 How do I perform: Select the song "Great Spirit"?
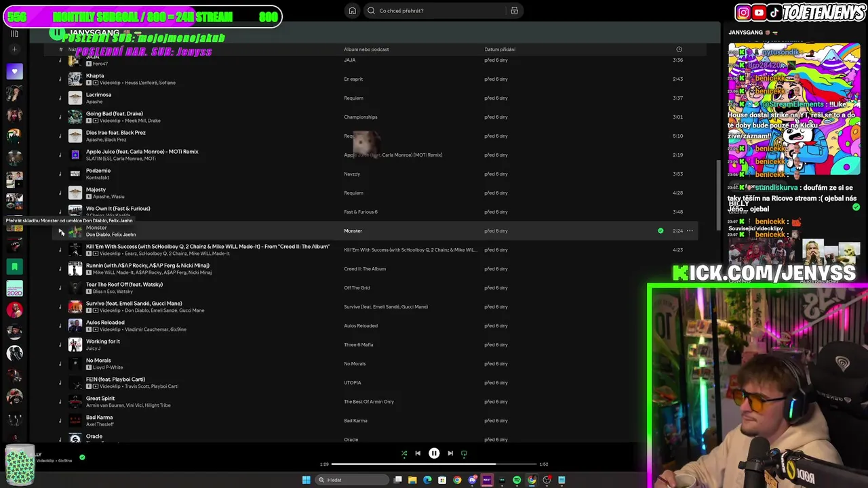pyautogui.click(x=100, y=399)
